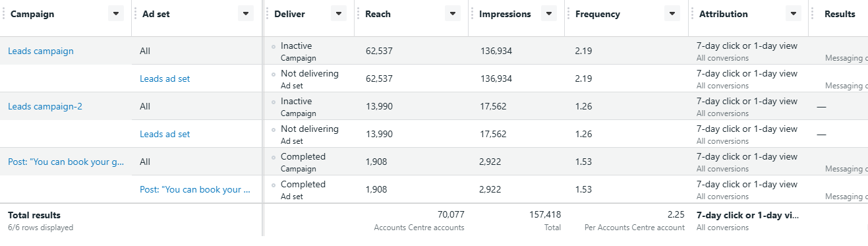Click the total impressions 157,418
The image size is (868, 246).
point(545,214)
